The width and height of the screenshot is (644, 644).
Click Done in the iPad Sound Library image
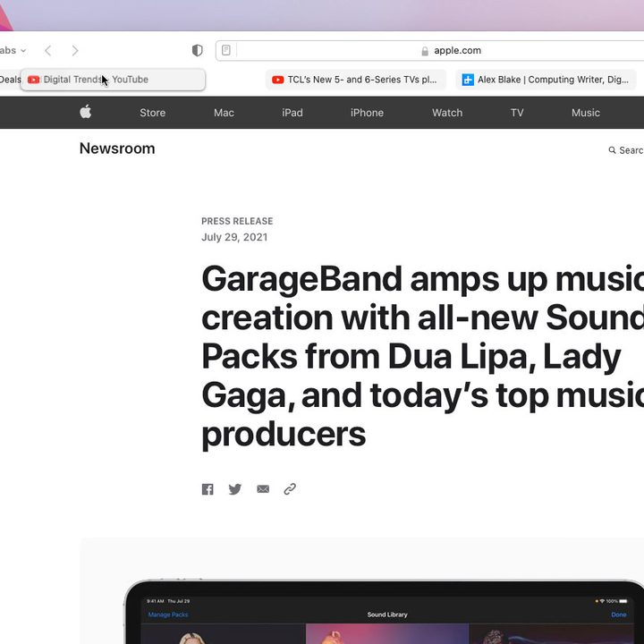coord(619,614)
